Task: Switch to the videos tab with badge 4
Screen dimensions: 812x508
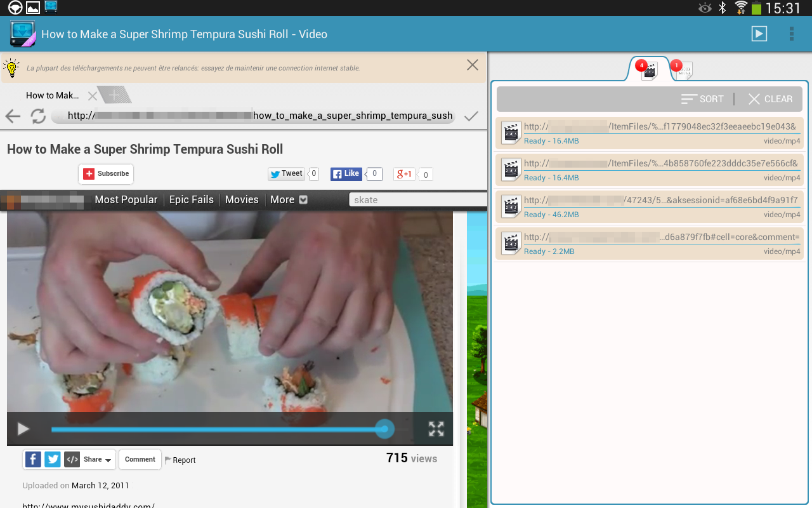Action: 648,70
